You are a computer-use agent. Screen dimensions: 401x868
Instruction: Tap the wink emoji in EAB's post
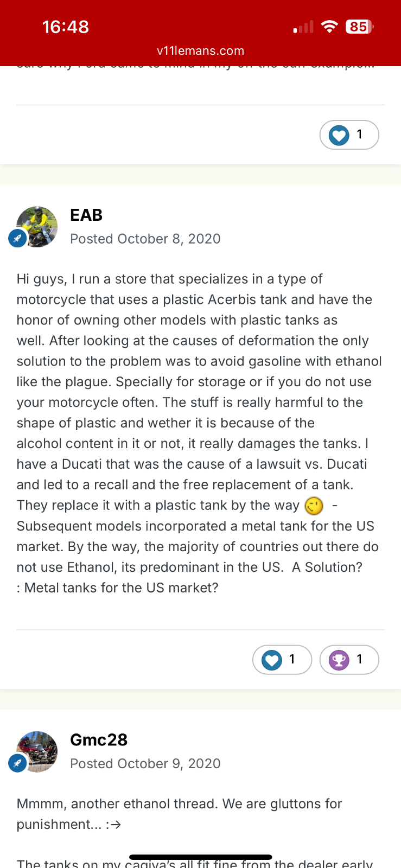pyautogui.click(x=314, y=506)
